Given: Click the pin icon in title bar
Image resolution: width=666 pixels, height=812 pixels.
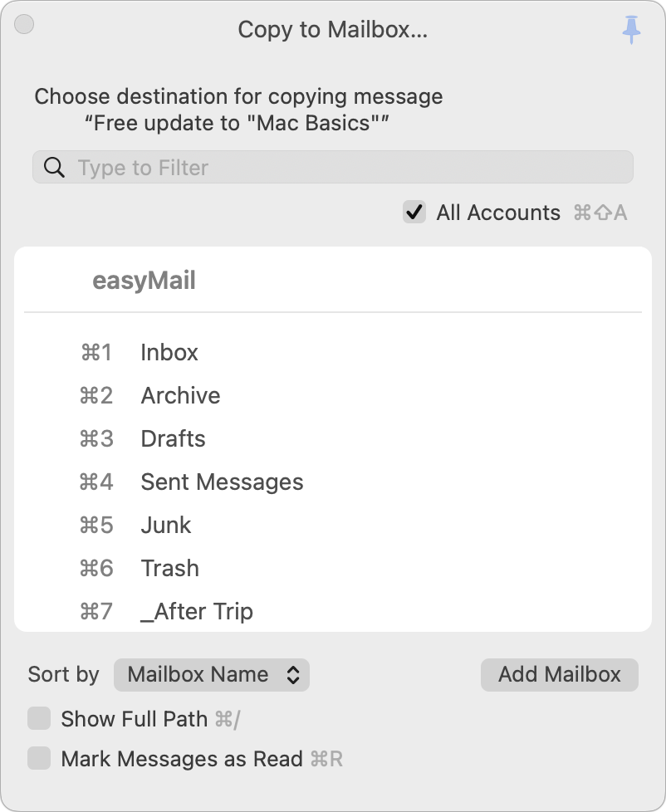Looking at the screenshot, I should click(632, 30).
